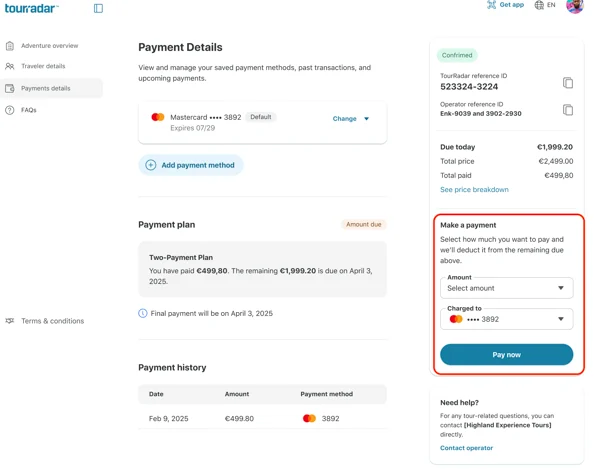Click the info icon beside Final payment note
600x469 pixels.
[x=143, y=313]
